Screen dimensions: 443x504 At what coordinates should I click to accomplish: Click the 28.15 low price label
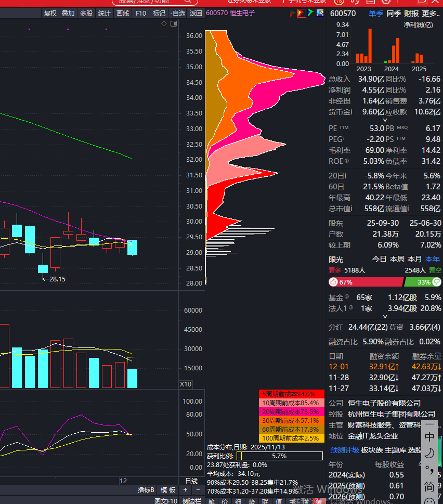coord(58,279)
